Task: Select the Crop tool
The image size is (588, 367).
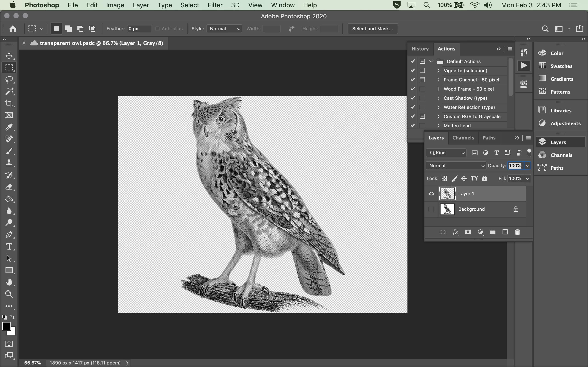Action: point(9,103)
